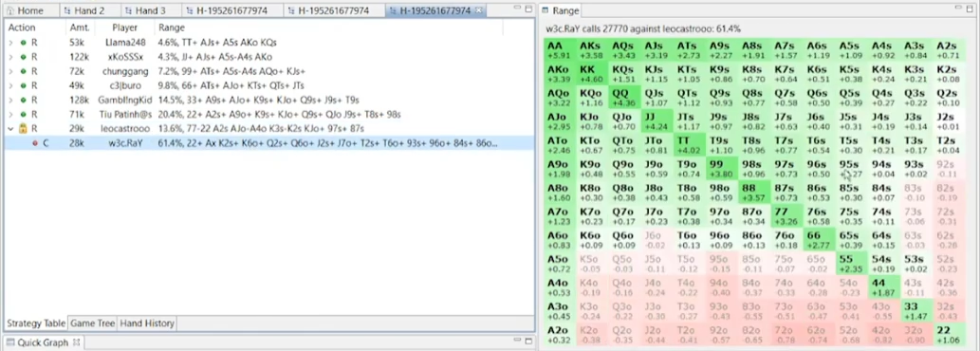
Task: Minimize the hand editor panel
Action: tap(516, 9)
